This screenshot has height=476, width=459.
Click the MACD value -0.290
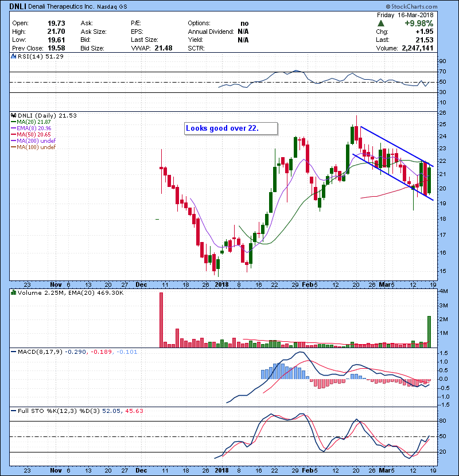[x=75, y=352]
